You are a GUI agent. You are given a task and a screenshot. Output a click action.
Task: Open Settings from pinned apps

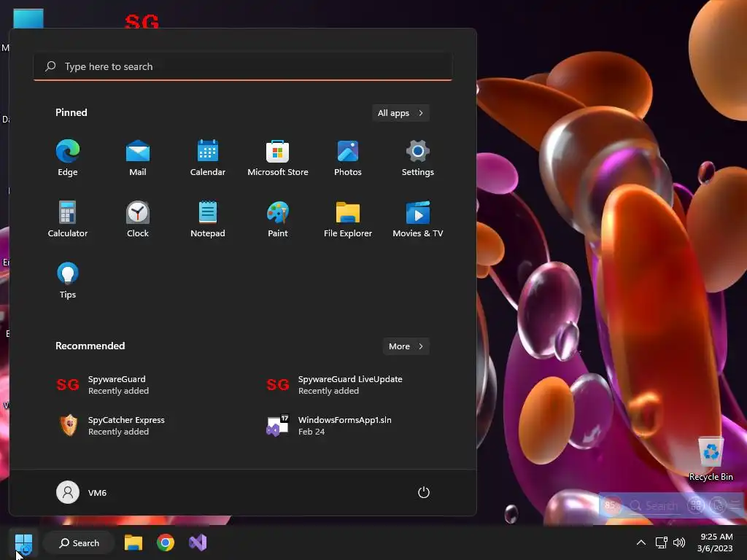(418, 158)
